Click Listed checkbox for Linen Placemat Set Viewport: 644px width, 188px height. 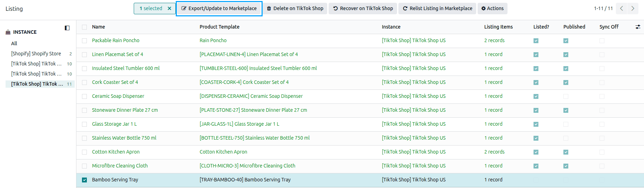[536, 55]
